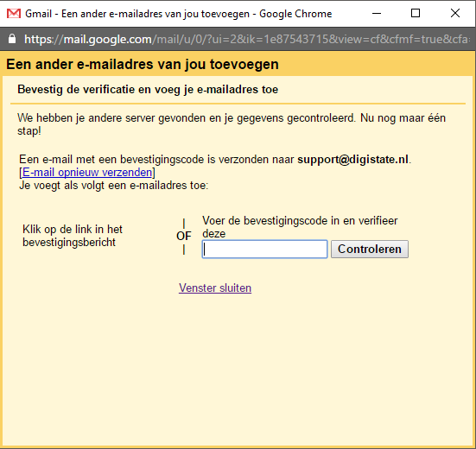
Task: Click 'Klik op de link in het bevestigingsbericht' text
Action: [73, 236]
